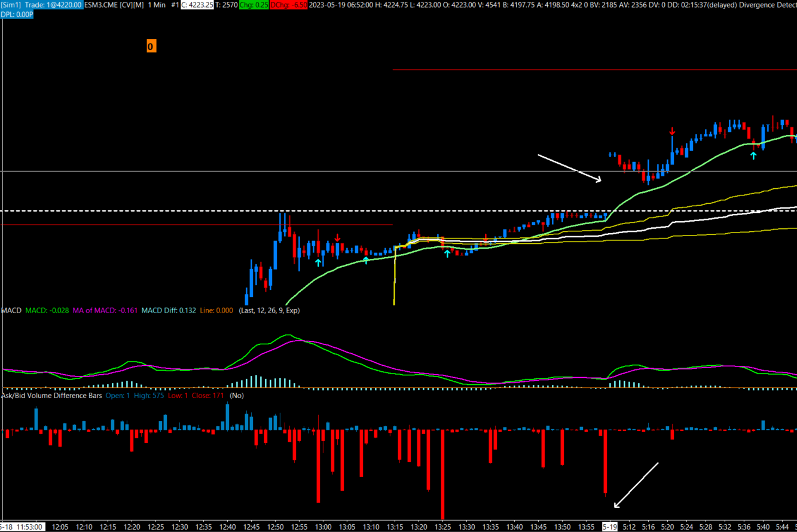
Task: Click the '1 Min' timeframe label
Action: click(157, 5)
